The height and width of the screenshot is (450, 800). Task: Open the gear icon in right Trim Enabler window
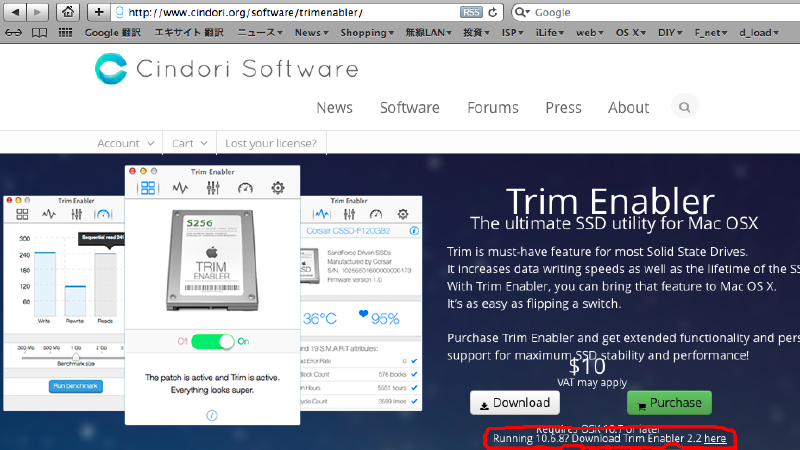click(403, 214)
